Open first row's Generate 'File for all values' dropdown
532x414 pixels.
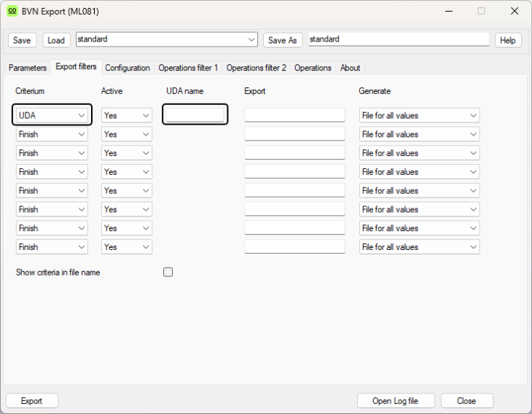[419, 115]
